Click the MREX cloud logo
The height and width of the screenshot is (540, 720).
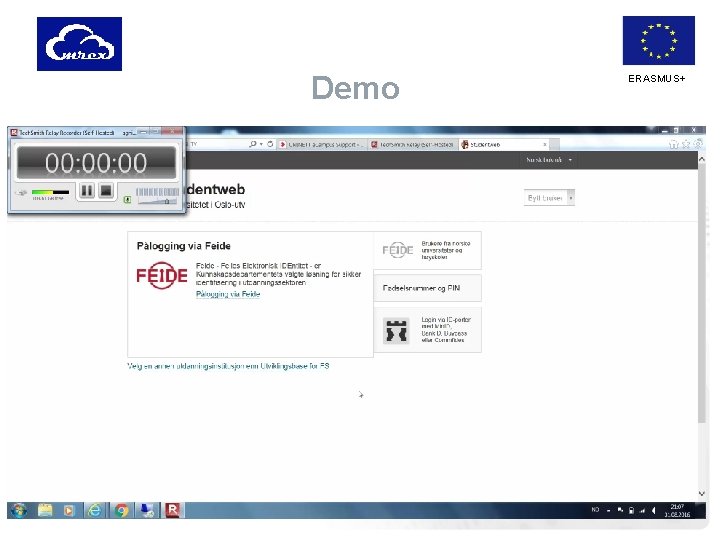(79, 44)
